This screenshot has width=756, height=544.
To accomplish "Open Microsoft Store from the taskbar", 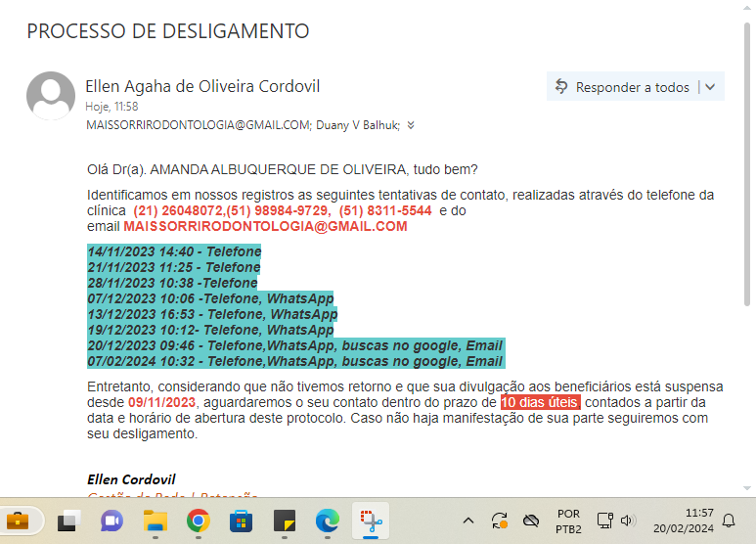I will pos(241,521).
